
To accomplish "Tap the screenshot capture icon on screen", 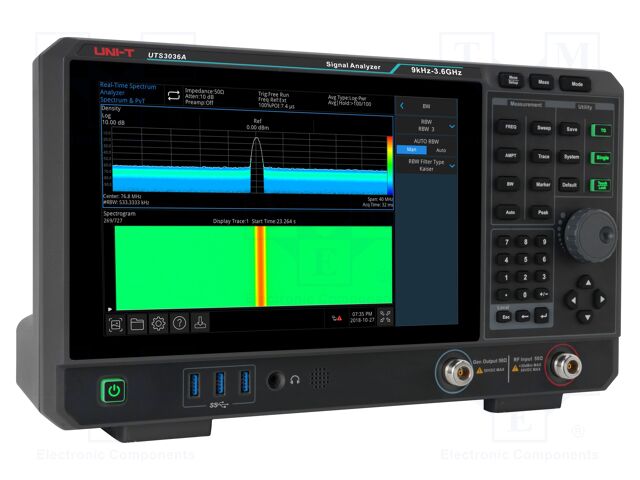I will [115, 323].
